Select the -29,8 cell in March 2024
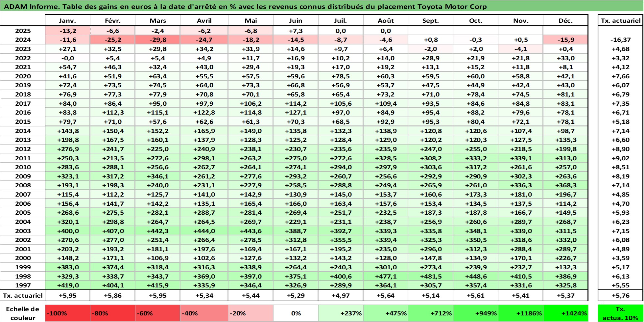This screenshot has height=322, width=644. (157, 40)
